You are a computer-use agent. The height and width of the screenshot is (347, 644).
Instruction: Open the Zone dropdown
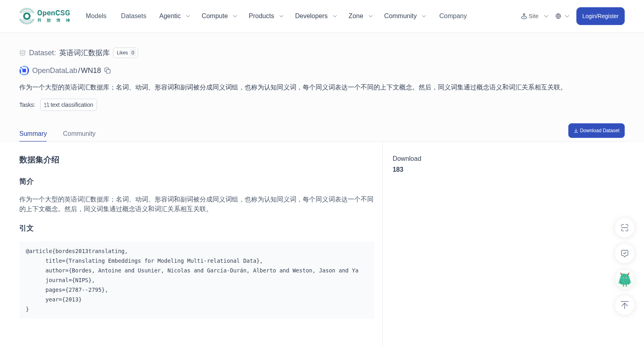[x=361, y=16]
